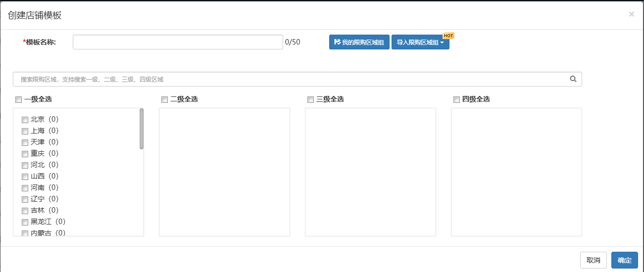
Task: Toggle the 二级全选 checkbox
Action: coord(165,100)
